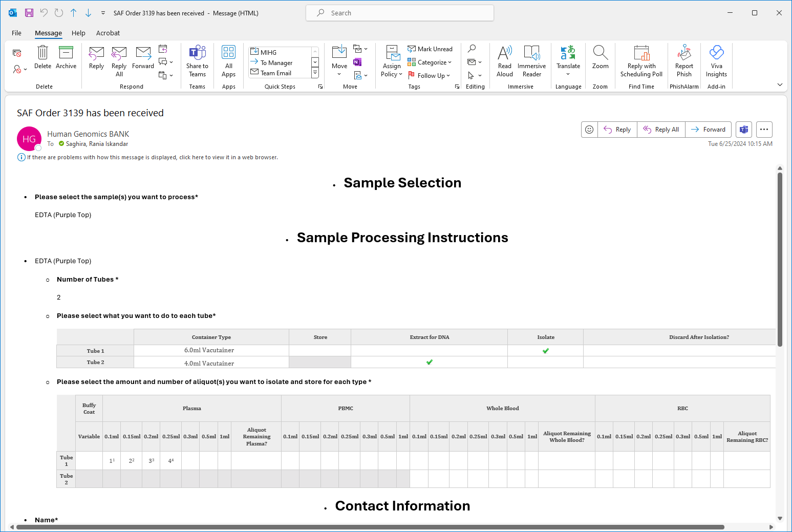Switch to the Acrobat tab
792x532 pixels.
tap(108, 33)
